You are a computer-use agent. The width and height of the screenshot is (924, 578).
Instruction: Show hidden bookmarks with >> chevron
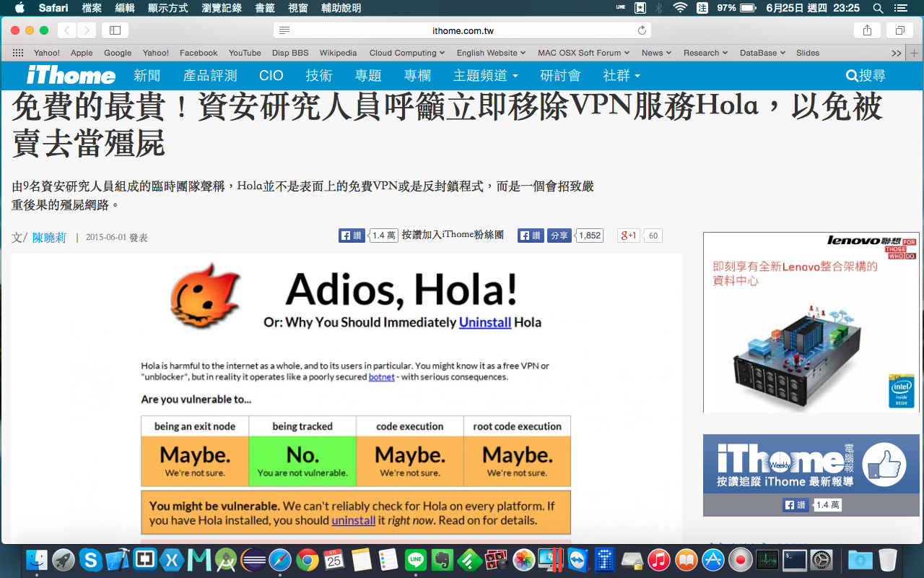(x=897, y=53)
